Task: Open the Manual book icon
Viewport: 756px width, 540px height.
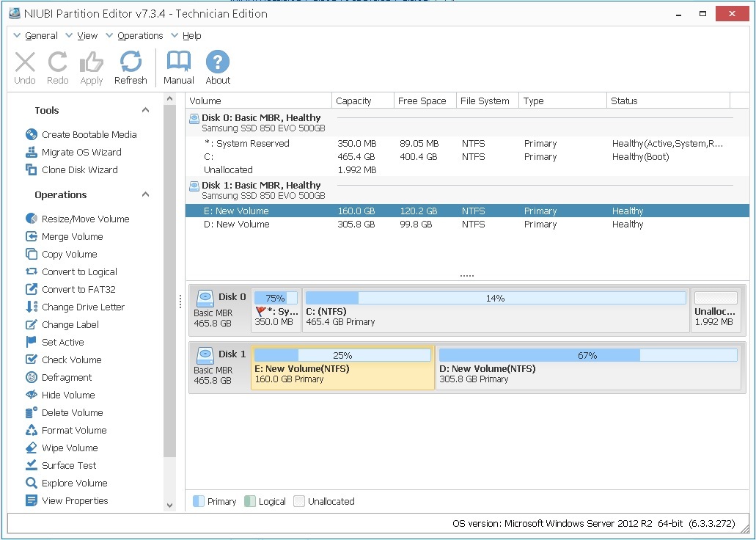Action: (x=178, y=62)
